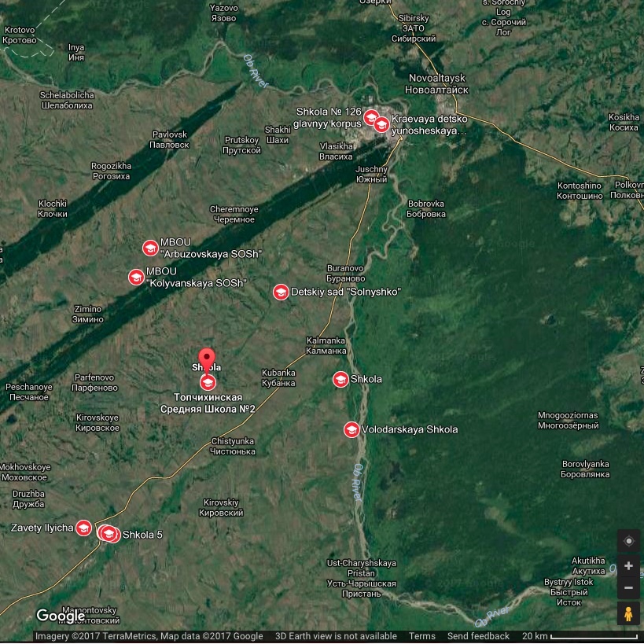Toggle the 20 km map scale units
This screenshot has height=644, width=644.
point(580,636)
